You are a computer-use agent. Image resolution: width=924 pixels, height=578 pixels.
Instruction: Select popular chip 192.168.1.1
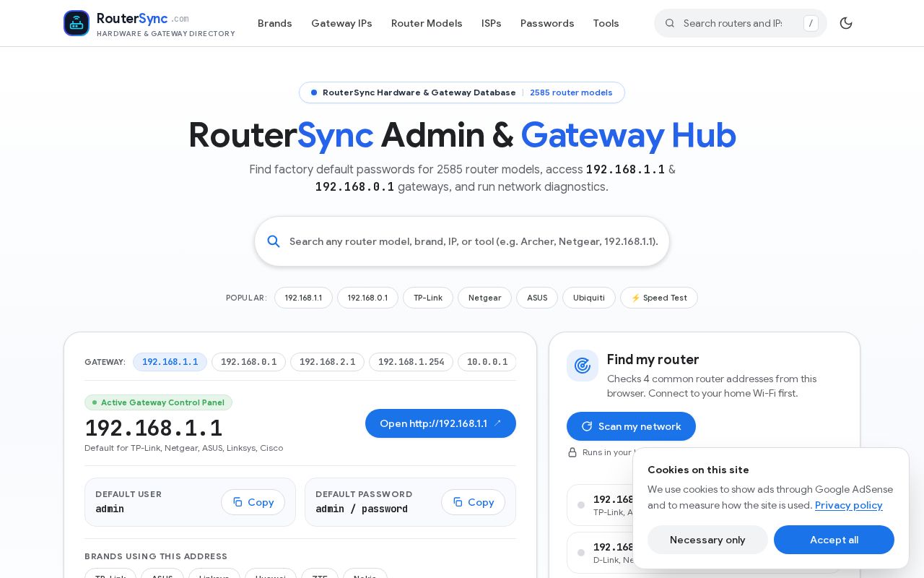(x=303, y=298)
